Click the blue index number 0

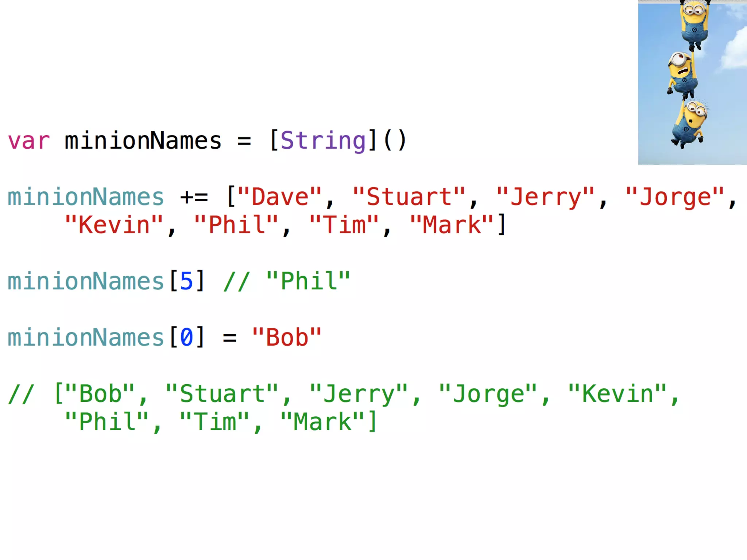coord(186,338)
